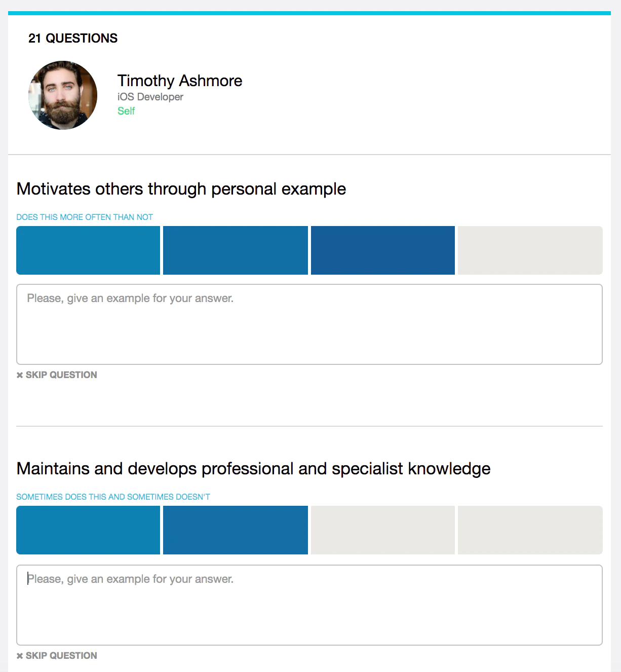Click the green Self label

point(126,111)
